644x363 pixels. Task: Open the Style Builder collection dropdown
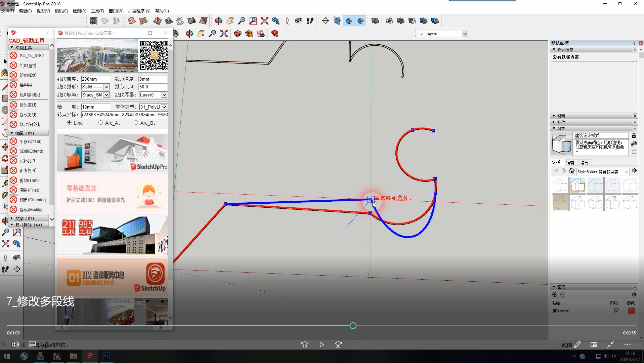click(627, 172)
